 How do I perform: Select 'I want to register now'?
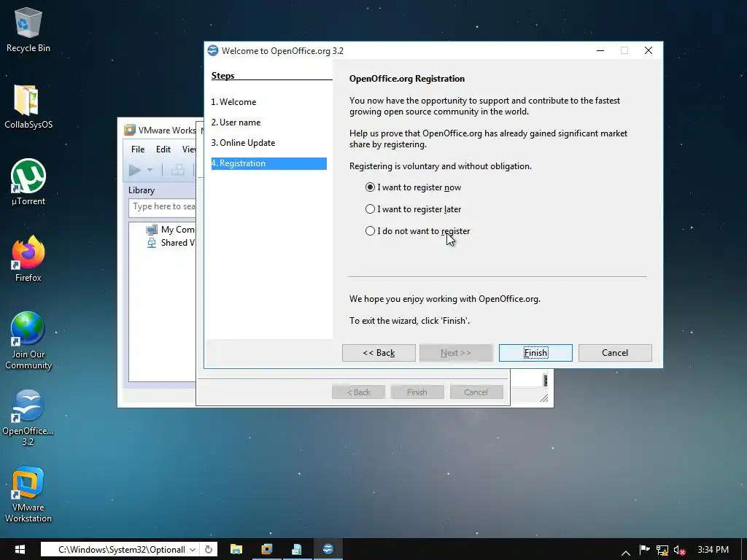[x=413, y=187]
